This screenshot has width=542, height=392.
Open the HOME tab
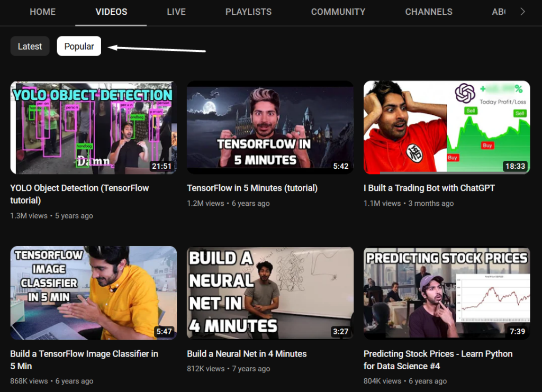point(42,12)
